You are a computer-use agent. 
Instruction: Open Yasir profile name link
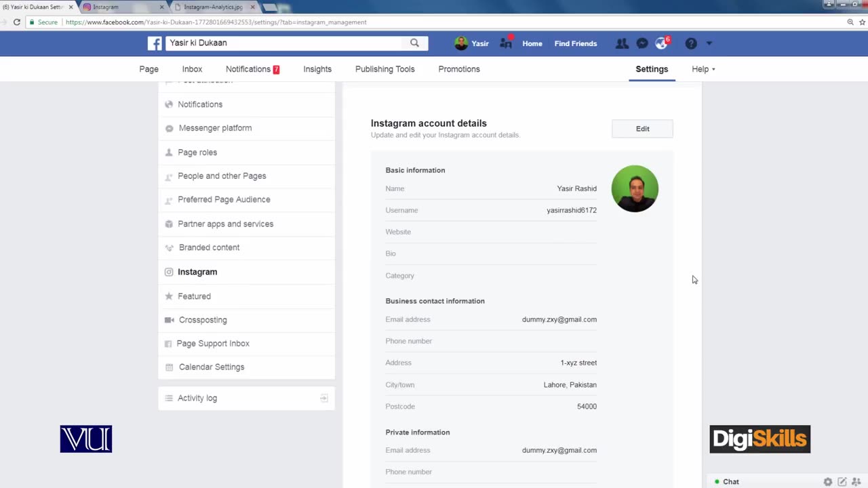click(480, 43)
